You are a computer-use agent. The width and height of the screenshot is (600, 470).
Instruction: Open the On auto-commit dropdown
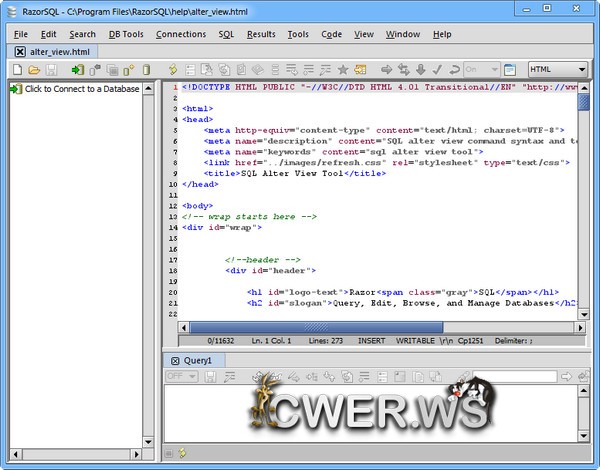tap(481, 69)
